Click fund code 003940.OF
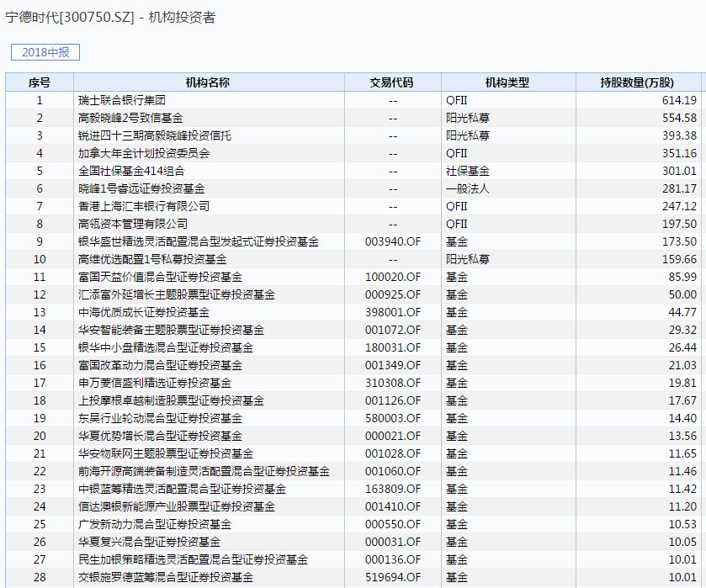 coord(393,241)
